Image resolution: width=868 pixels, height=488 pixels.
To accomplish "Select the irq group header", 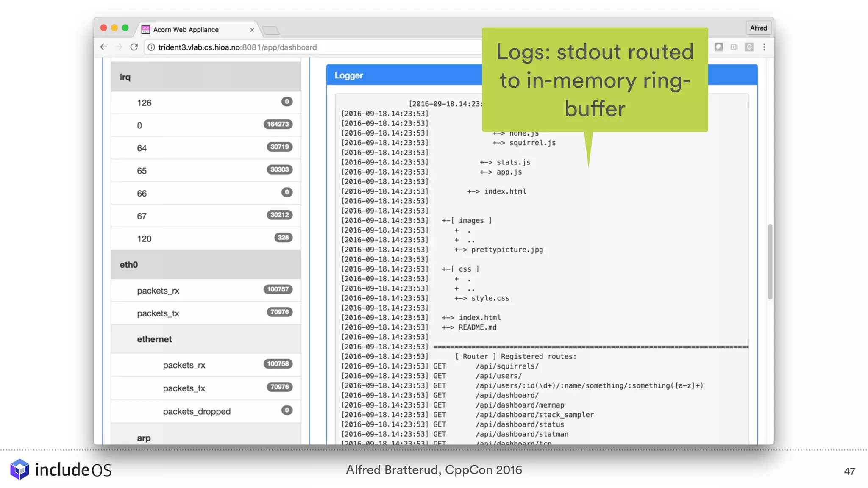I will 206,77.
